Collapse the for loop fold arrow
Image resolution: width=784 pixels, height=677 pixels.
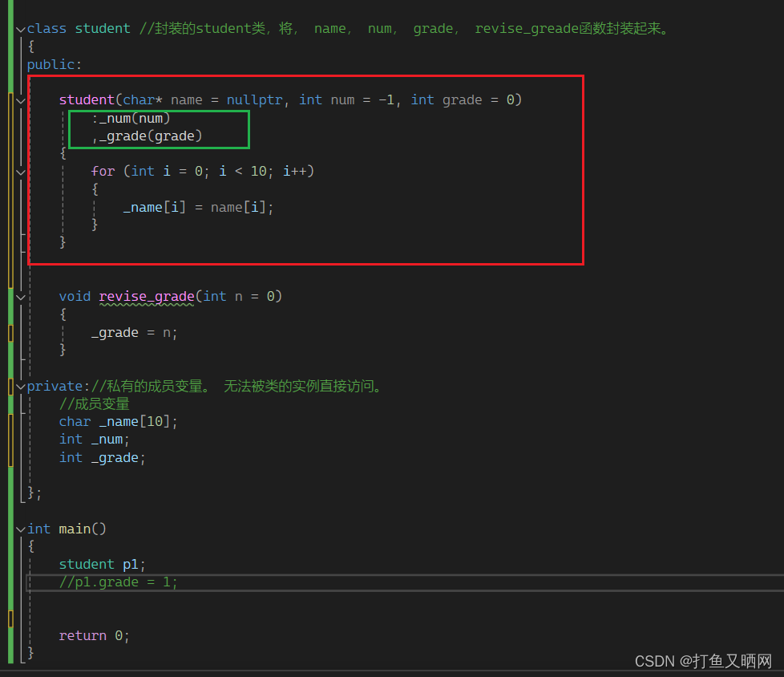click(21, 172)
